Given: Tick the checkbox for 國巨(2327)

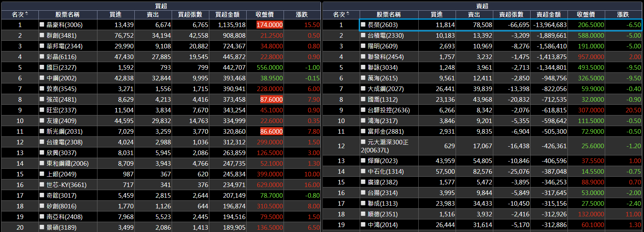Looking at the screenshot, I should [42, 67].
